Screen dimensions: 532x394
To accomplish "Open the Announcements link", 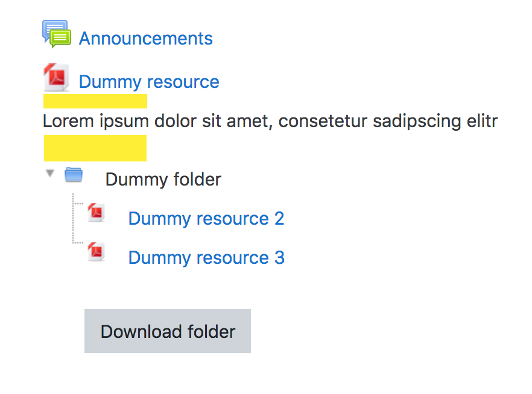I will click(x=146, y=39).
